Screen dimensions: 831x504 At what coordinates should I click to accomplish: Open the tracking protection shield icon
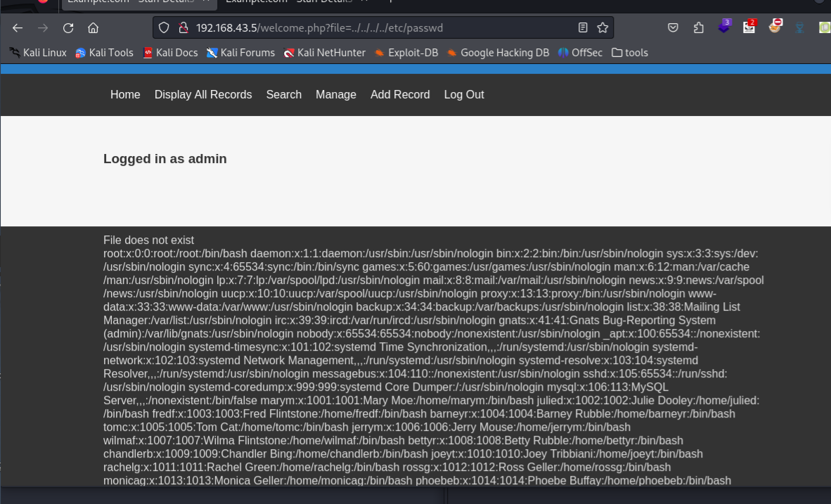[164, 27]
